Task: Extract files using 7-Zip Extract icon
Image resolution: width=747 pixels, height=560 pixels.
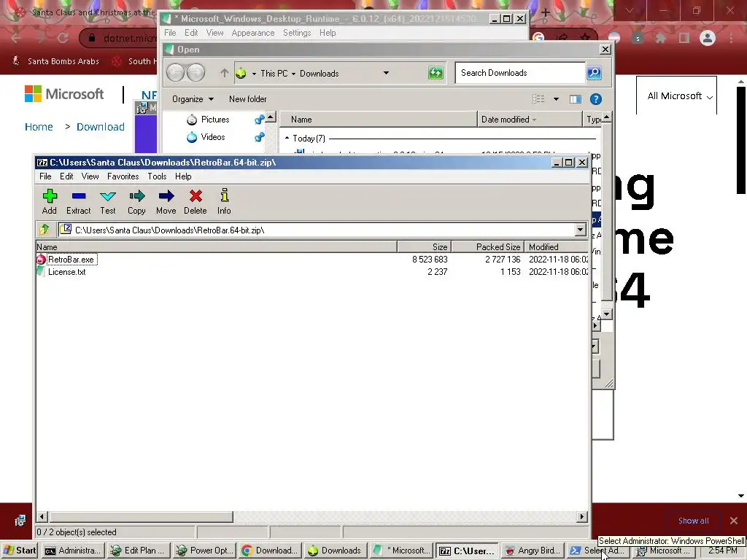Action: click(x=79, y=201)
